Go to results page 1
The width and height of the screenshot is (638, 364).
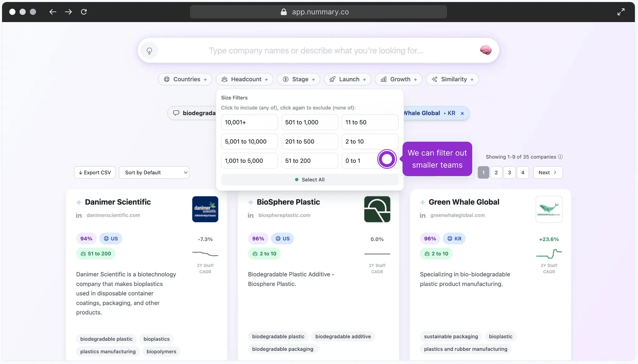483,172
